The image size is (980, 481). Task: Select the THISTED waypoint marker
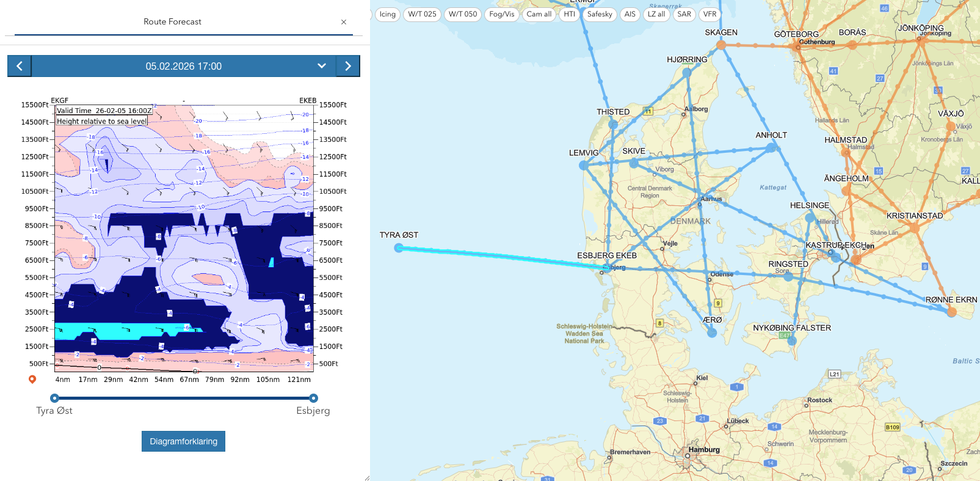tap(613, 124)
